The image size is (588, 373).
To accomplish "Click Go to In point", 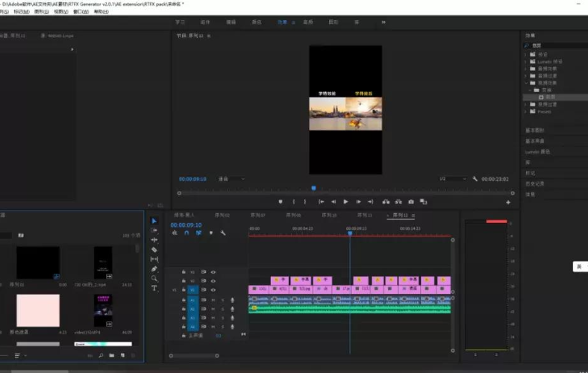I will [322, 201].
